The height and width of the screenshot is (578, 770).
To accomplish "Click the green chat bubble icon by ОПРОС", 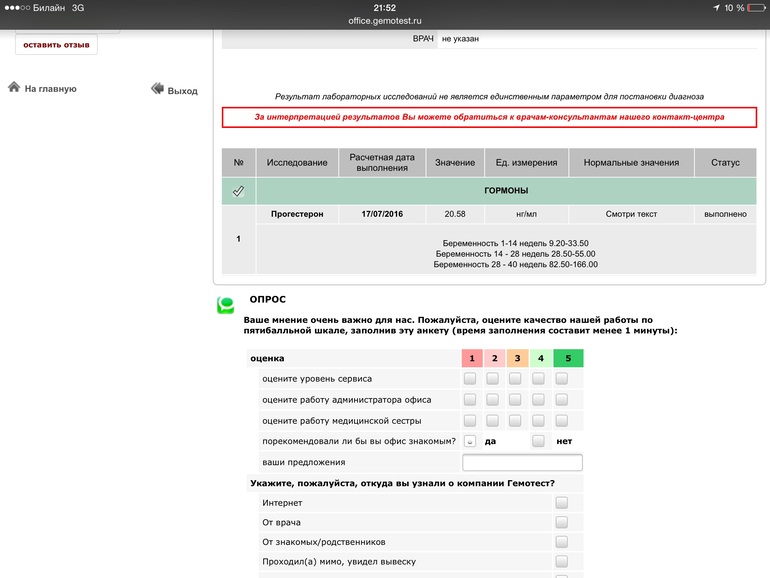I will [x=226, y=305].
